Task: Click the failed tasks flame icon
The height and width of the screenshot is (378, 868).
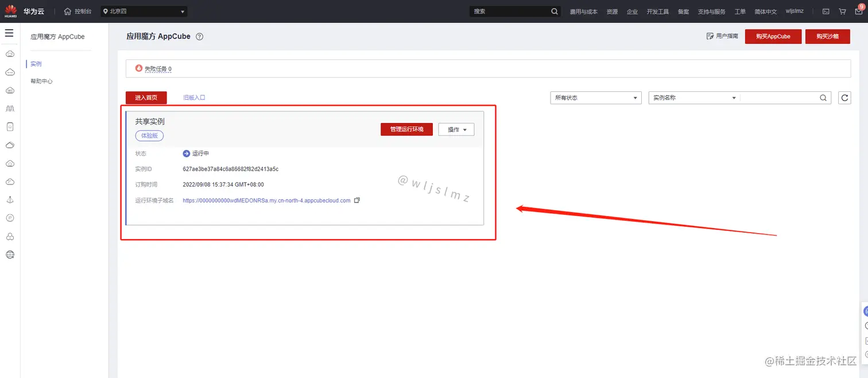Action: tap(138, 68)
